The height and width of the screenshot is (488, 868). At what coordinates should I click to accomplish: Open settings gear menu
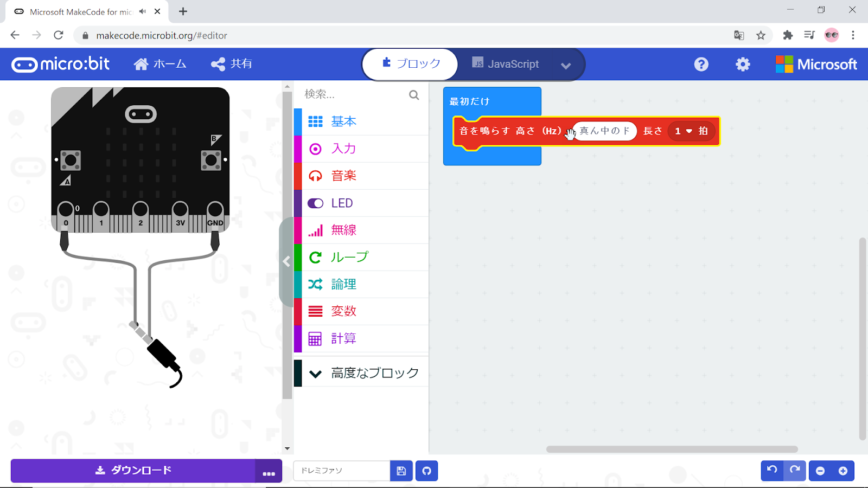[x=743, y=65]
